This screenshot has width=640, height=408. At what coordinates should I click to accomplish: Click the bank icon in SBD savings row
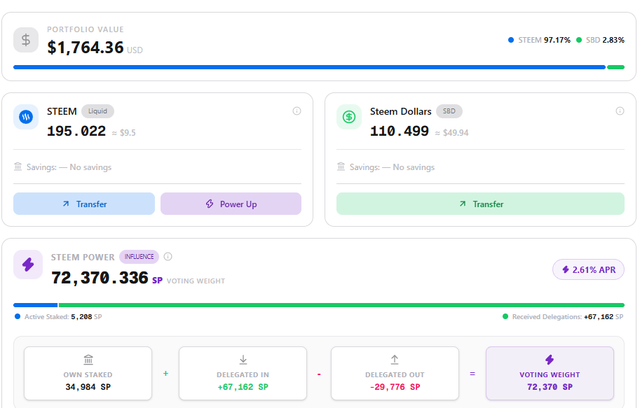[x=341, y=166]
